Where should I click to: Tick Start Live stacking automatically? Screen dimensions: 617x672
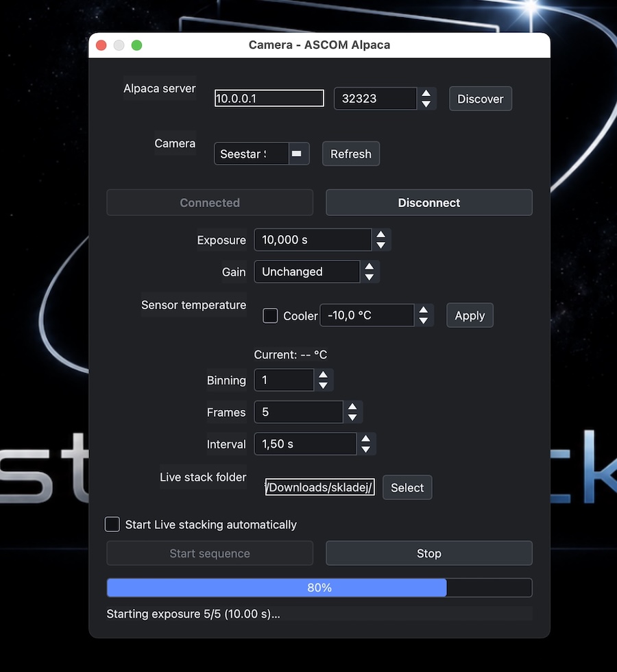tap(112, 524)
